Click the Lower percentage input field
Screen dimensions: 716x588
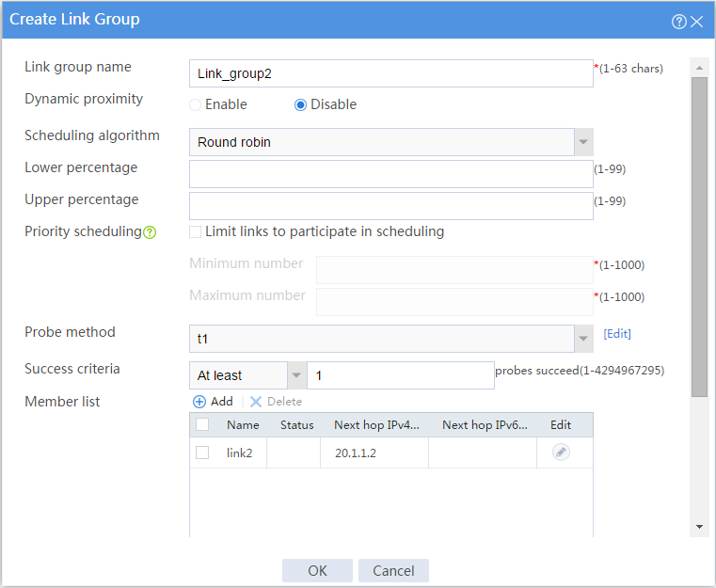391,174
